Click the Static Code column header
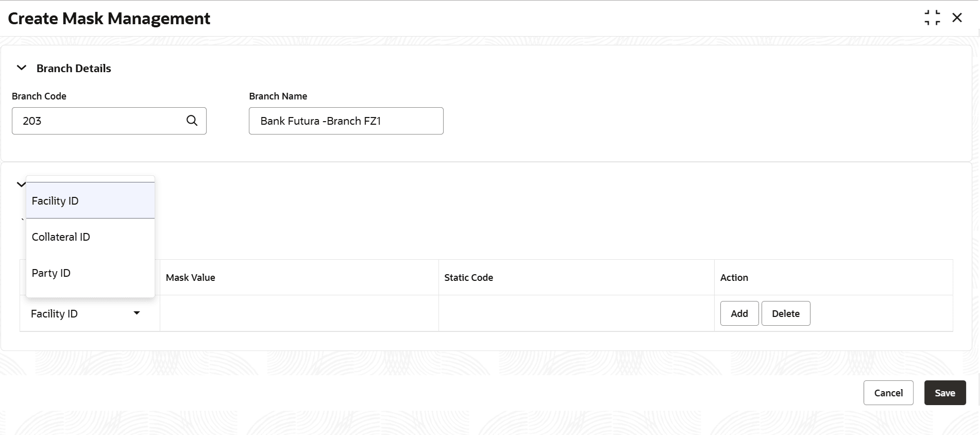980x435 pixels. [x=468, y=277]
